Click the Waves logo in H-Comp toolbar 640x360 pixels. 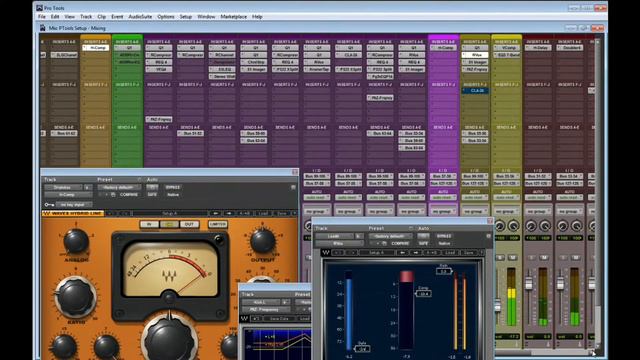coord(47,213)
